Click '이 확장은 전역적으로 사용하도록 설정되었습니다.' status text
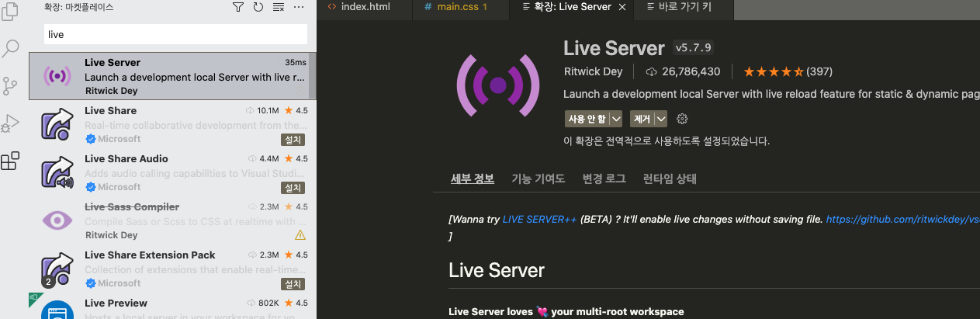The width and height of the screenshot is (980, 319). pyautogui.click(x=667, y=141)
